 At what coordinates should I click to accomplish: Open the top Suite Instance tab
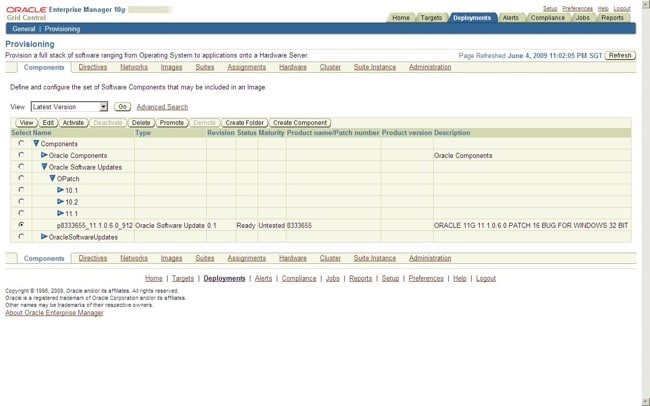click(375, 67)
